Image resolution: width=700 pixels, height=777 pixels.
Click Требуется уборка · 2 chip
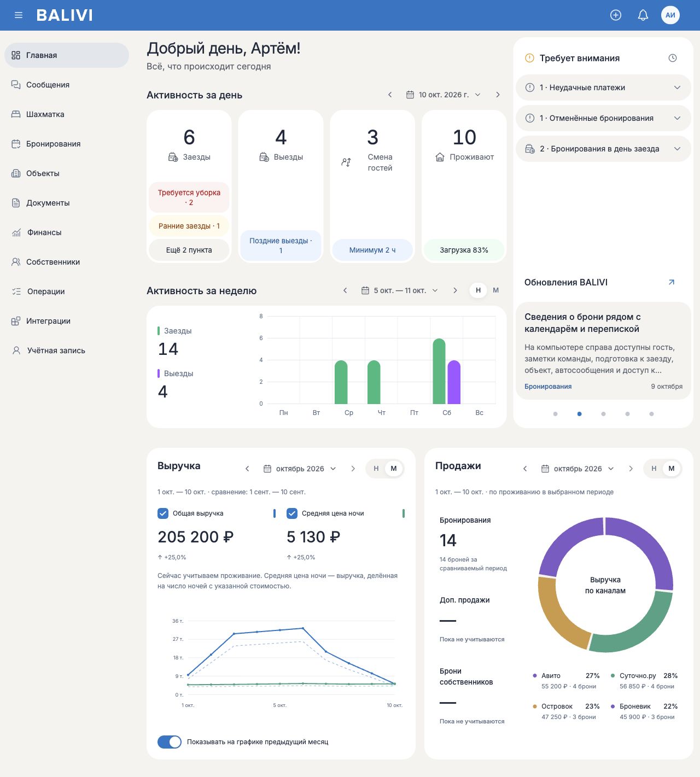(x=189, y=197)
